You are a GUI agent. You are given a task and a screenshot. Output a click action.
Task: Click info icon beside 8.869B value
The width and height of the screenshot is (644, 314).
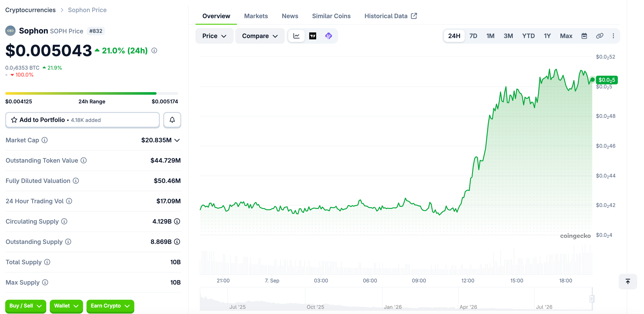(177, 242)
